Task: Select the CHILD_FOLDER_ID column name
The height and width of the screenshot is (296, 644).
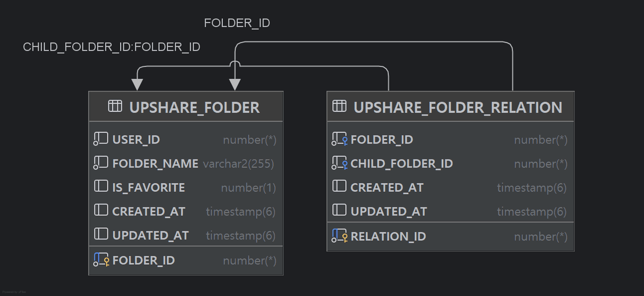Action: (402, 163)
